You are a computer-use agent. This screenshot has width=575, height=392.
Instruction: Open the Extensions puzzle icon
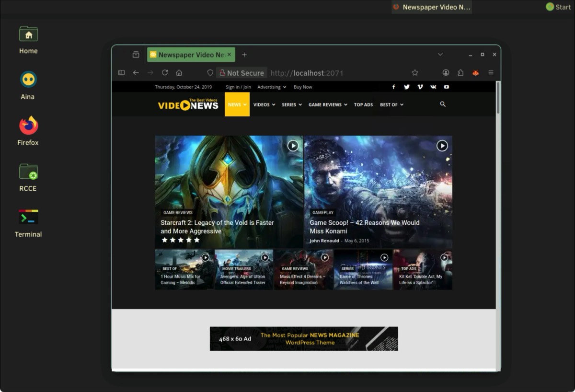point(460,73)
